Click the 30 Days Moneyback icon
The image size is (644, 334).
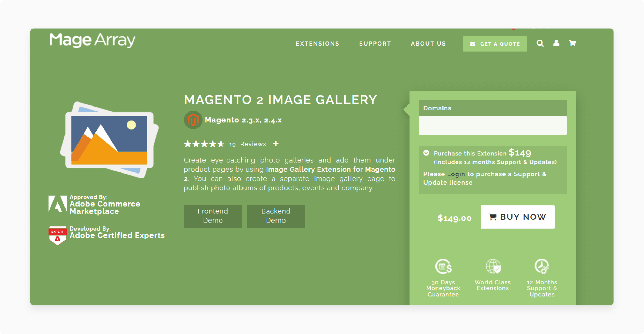point(443,266)
